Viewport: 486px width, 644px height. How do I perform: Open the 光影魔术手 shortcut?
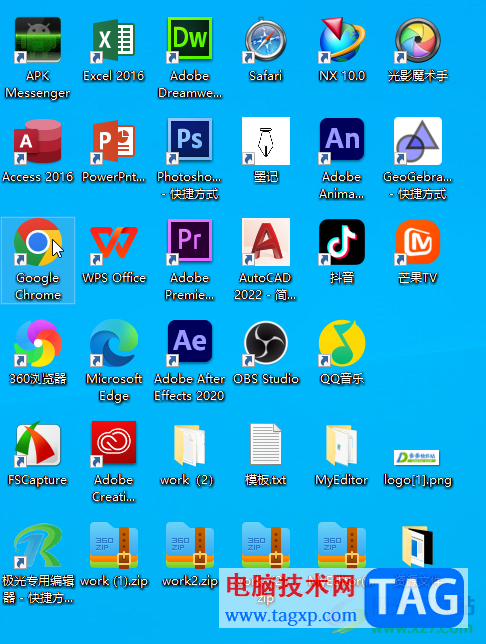418,40
